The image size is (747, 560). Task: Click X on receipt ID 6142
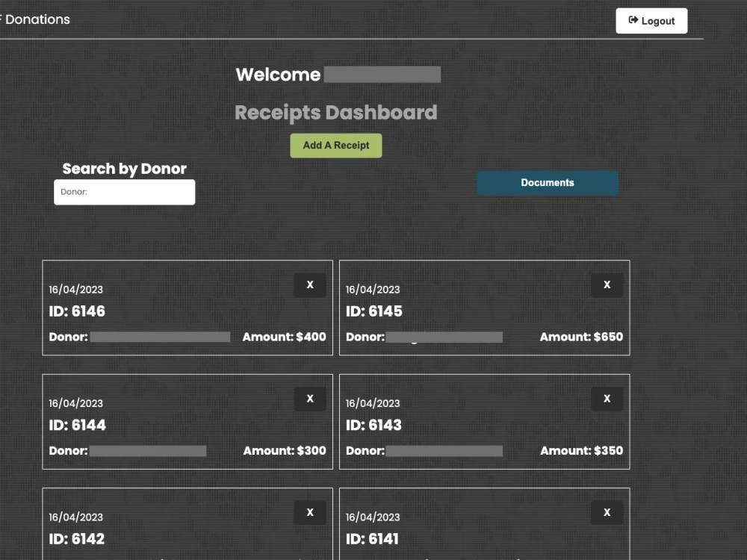[x=310, y=512]
